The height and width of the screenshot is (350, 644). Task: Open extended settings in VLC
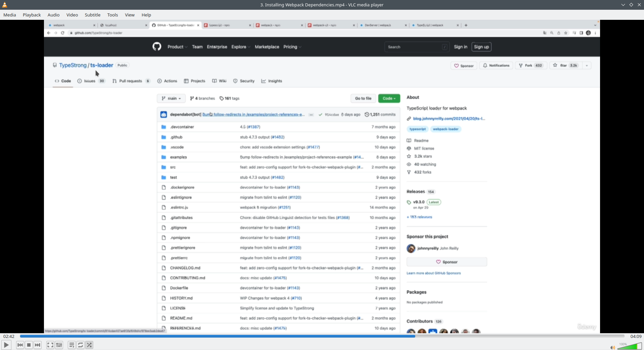click(x=59, y=345)
